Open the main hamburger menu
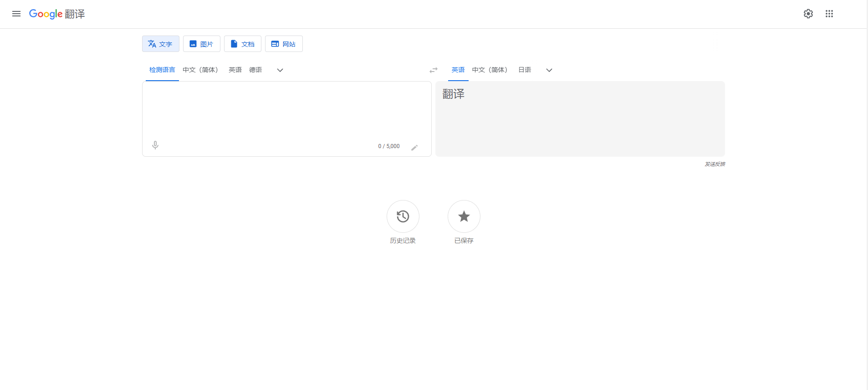This screenshot has height=390, width=868. 16,14
